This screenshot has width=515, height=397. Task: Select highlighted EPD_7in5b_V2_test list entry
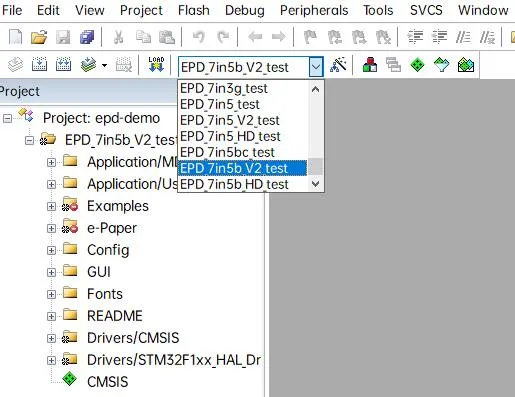(x=243, y=168)
